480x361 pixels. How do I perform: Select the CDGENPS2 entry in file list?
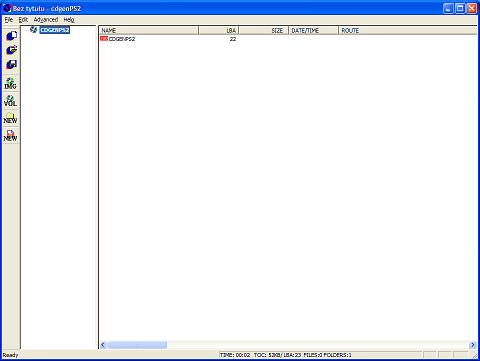click(x=122, y=39)
